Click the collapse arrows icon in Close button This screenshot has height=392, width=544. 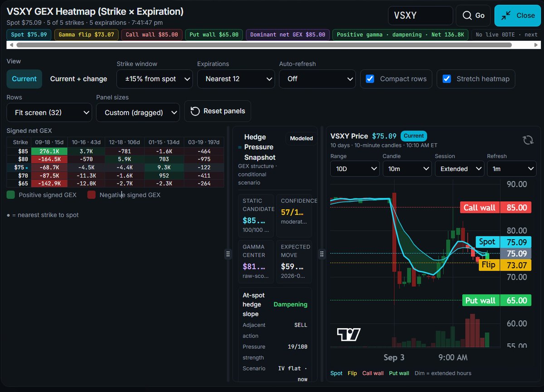[x=506, y=15]
